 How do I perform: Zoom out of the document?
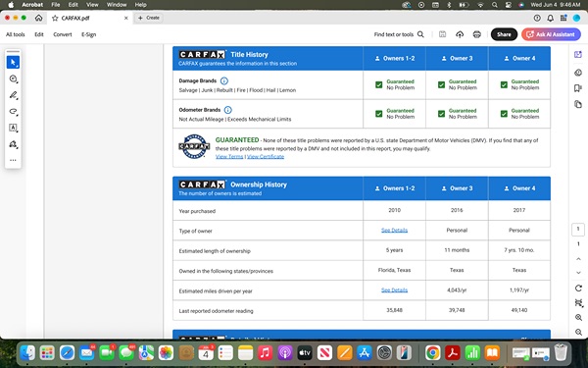[x=578, y=333]
